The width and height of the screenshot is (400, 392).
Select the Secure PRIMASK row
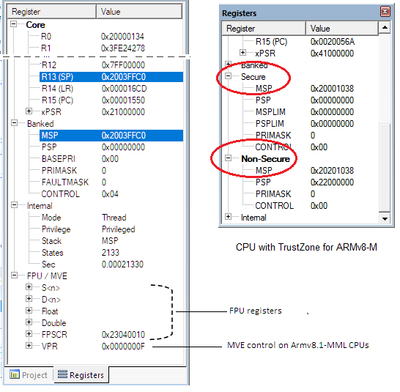coord(316,135)
